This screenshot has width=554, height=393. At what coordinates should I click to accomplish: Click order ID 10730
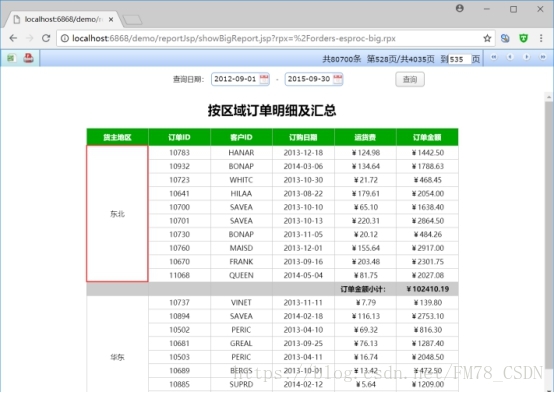[179, 234]
